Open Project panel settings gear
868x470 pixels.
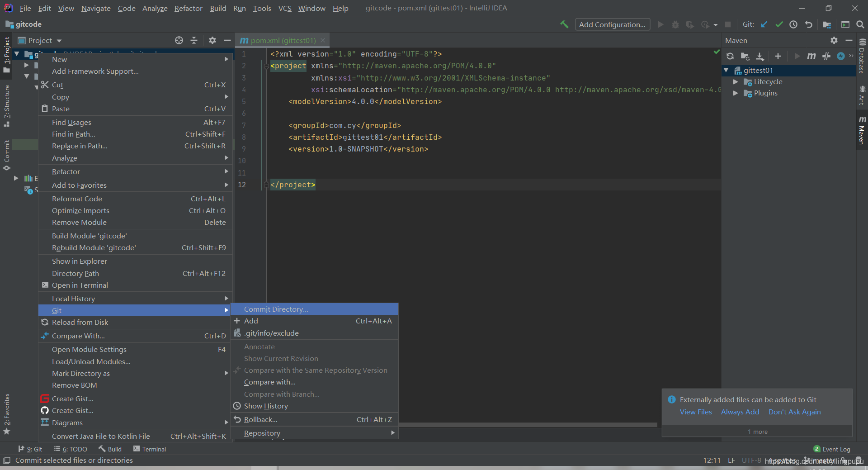[x=212, y=40]
